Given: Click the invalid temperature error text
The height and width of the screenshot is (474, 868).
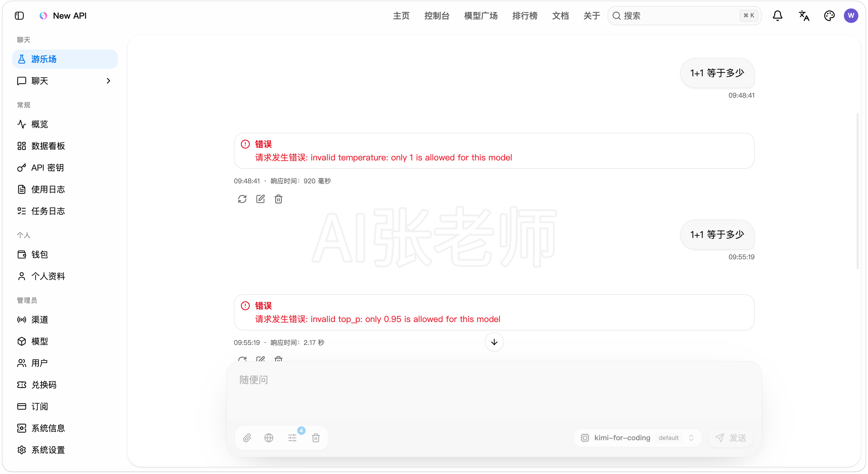Looking at the screenshot, I should 383,157.
